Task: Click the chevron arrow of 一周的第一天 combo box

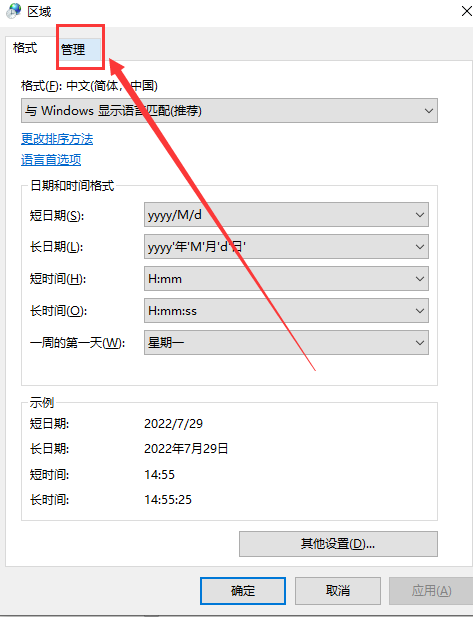Action: 420,343
